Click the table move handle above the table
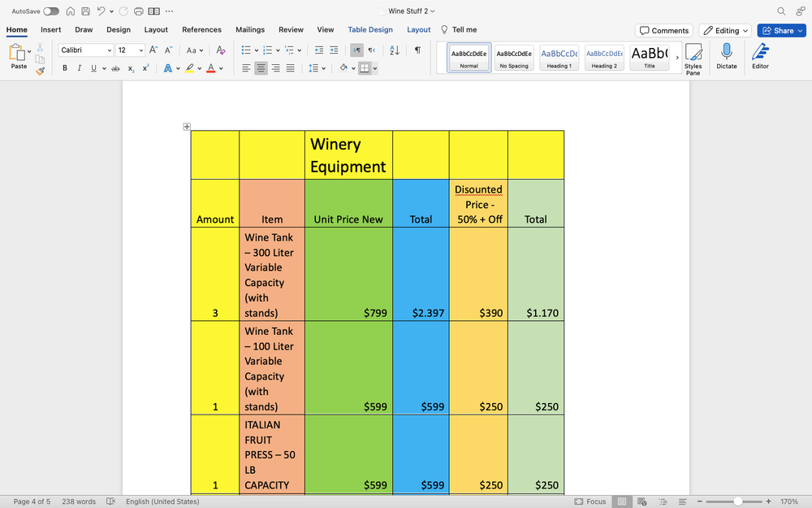 [x=187, y=127]
